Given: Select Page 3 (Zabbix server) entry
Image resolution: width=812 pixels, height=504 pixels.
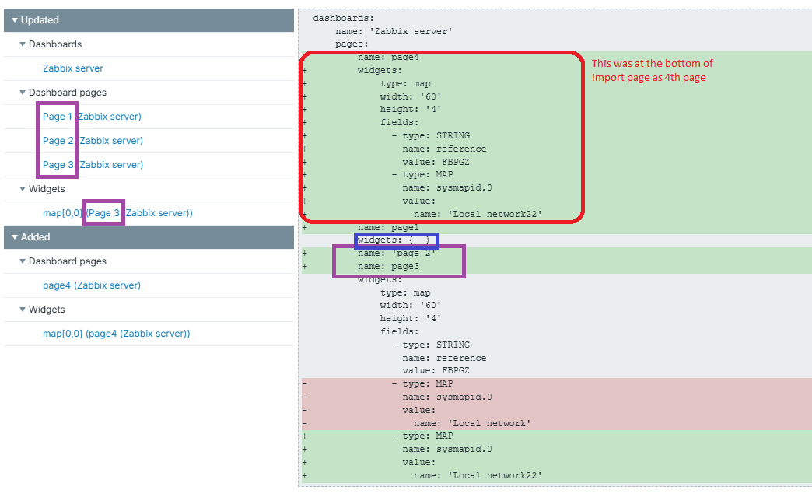Looking at the screenshot, I should click(x=93, y=165).
